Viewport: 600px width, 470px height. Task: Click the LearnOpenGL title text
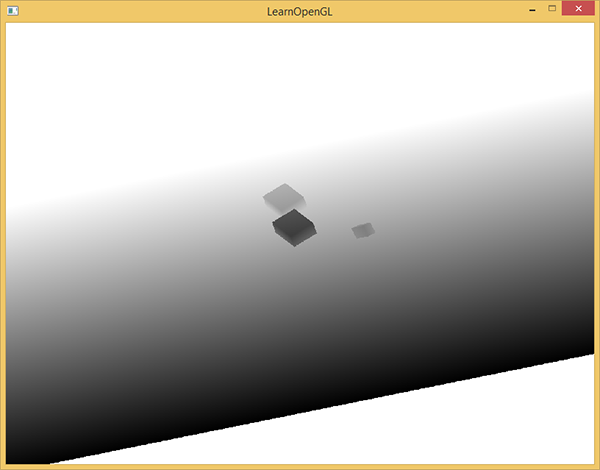click(x=300, y=11)
